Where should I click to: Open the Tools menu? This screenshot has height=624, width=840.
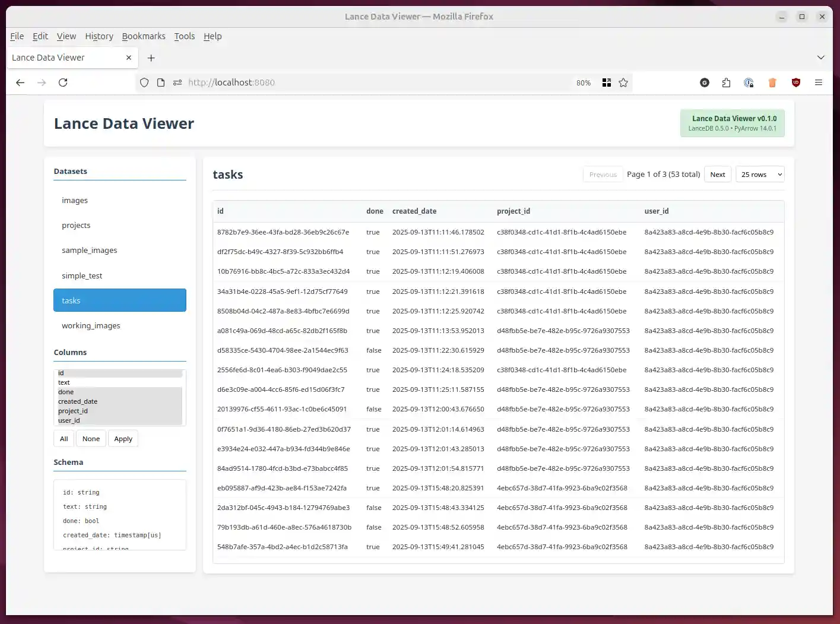(x=184, y=36)
